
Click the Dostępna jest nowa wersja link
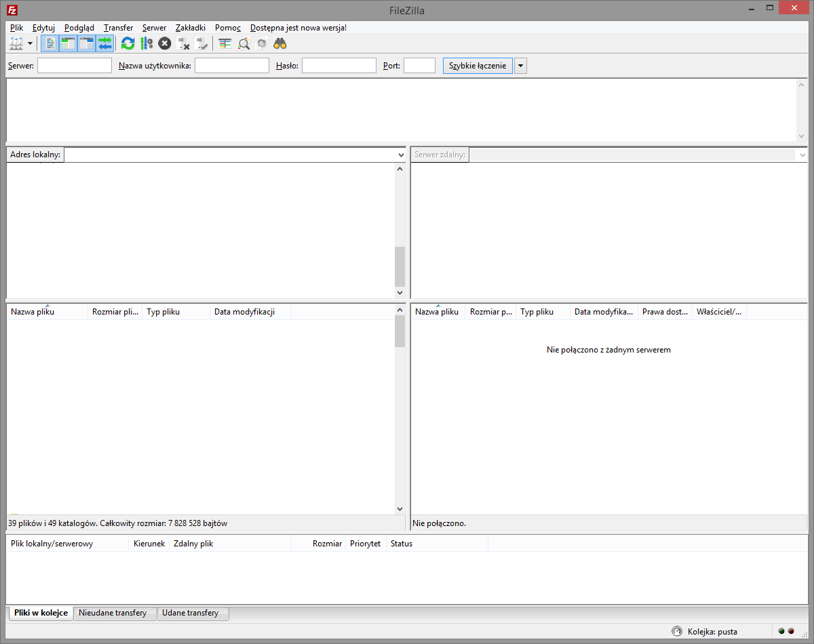(x=298, y=28)
